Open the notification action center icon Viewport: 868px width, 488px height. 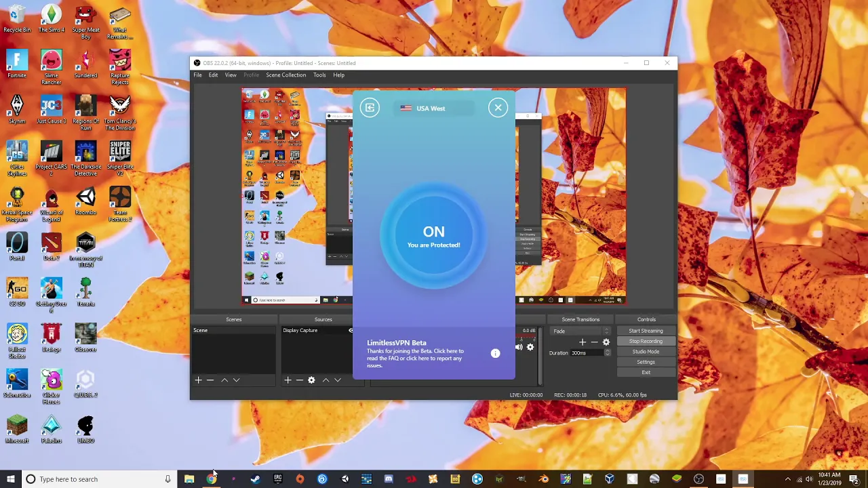click(x=855, y=479)
